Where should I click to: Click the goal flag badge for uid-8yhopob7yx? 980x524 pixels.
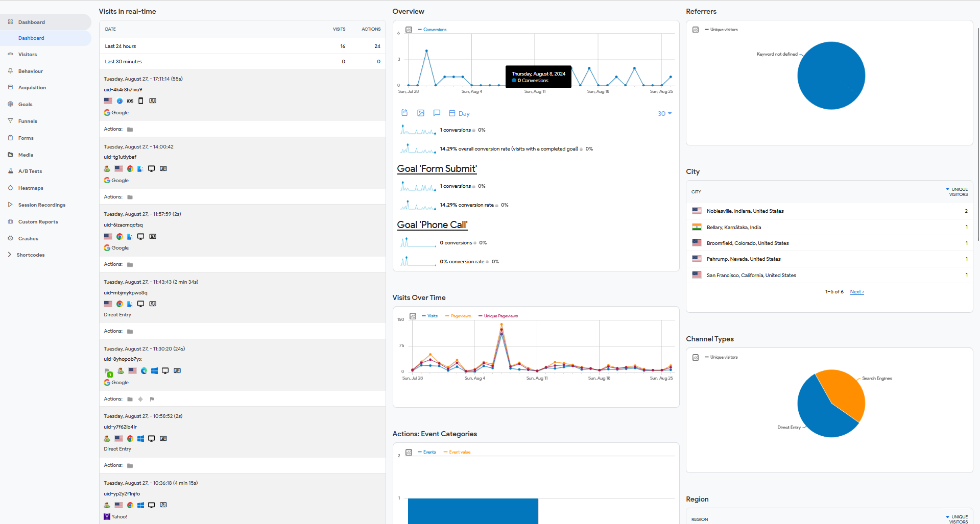(108, 372)
